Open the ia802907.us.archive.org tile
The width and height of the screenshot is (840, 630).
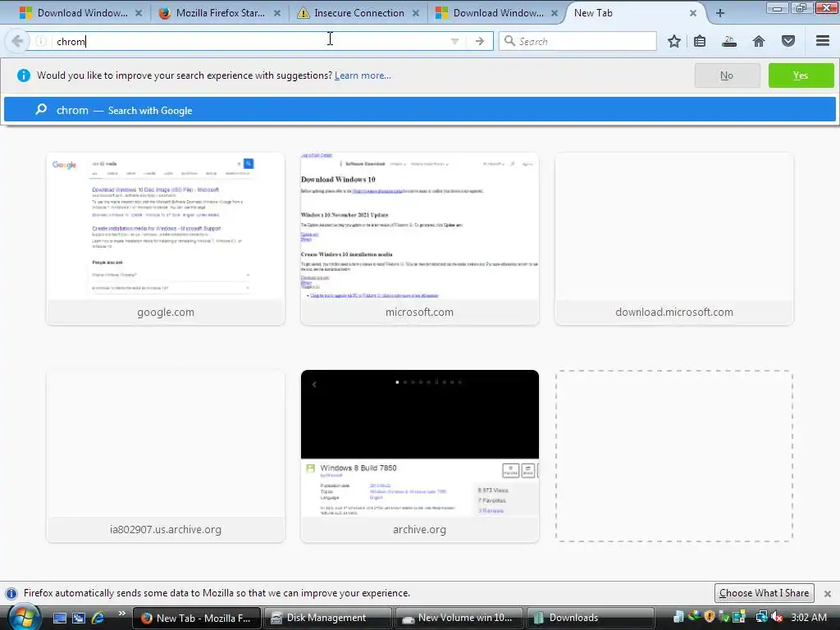[x=166, y=456]
